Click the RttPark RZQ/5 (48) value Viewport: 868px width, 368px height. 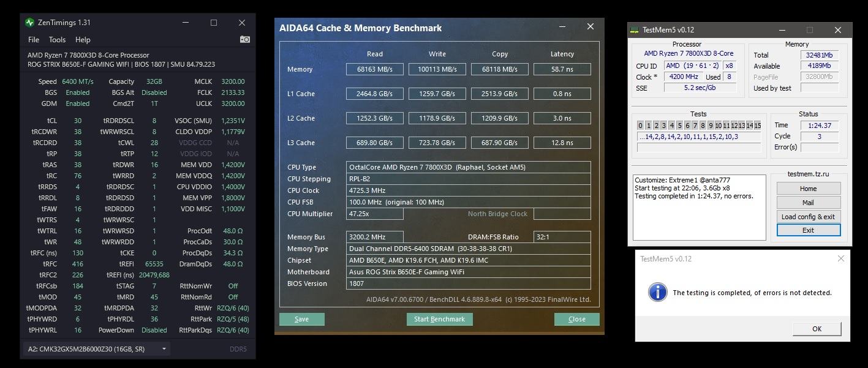pos(232,319)
